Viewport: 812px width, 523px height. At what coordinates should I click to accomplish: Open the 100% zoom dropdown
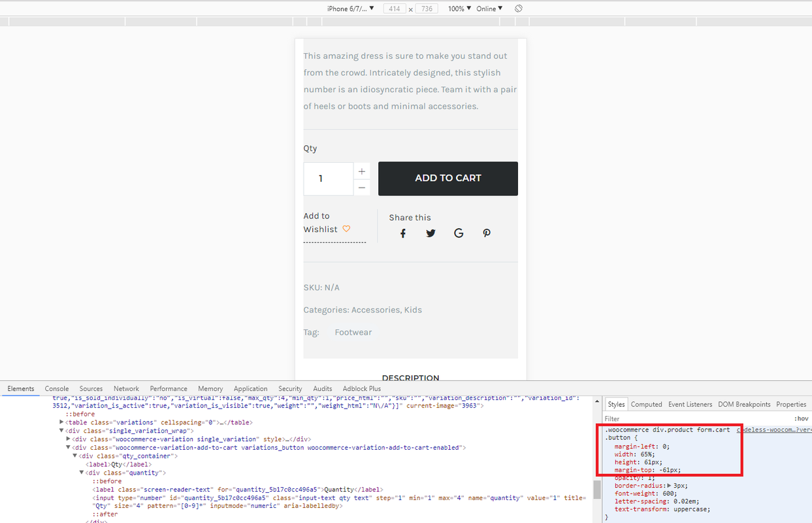(459, 8)
